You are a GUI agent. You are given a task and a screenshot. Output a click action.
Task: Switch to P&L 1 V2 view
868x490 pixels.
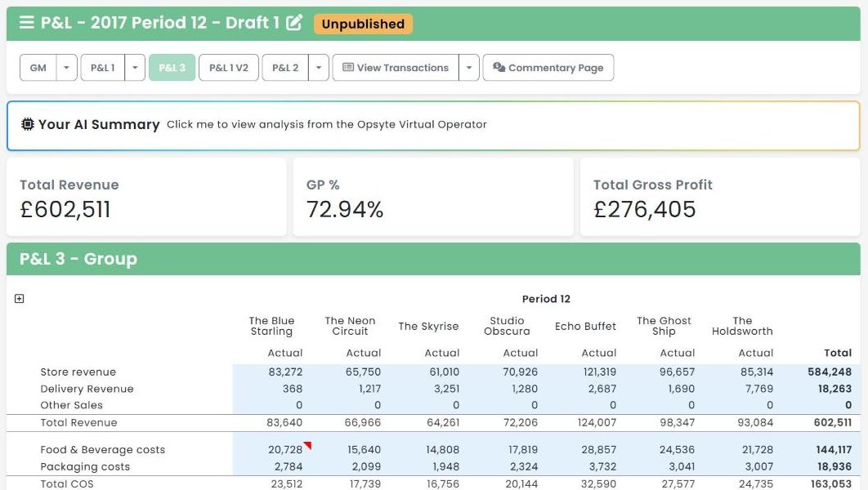click(x=229, y=68)
